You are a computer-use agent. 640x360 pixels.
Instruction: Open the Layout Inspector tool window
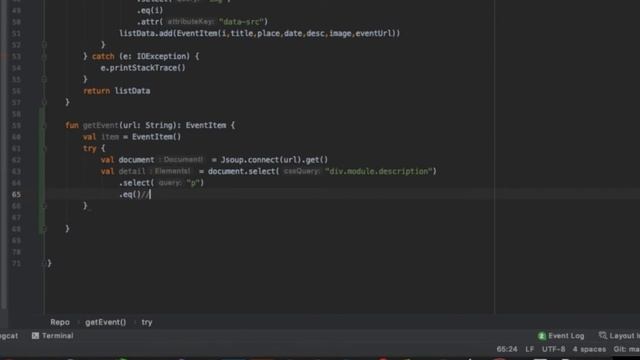619,336
